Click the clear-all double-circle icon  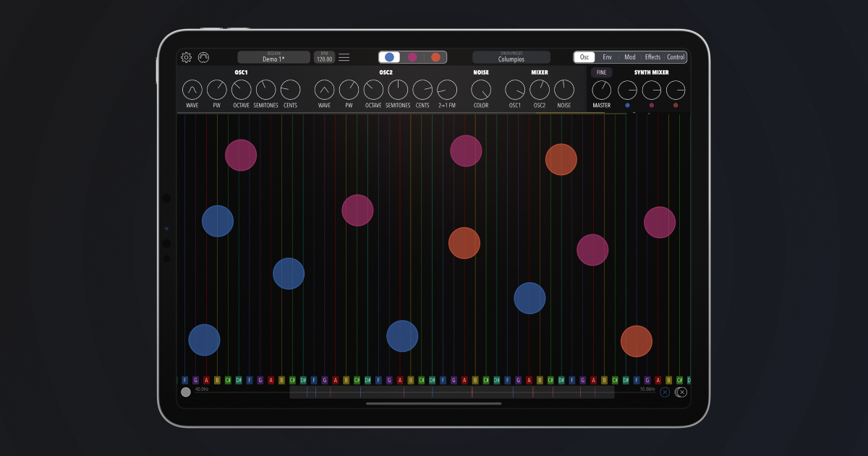pyautogui.click(x=681, y=392)
